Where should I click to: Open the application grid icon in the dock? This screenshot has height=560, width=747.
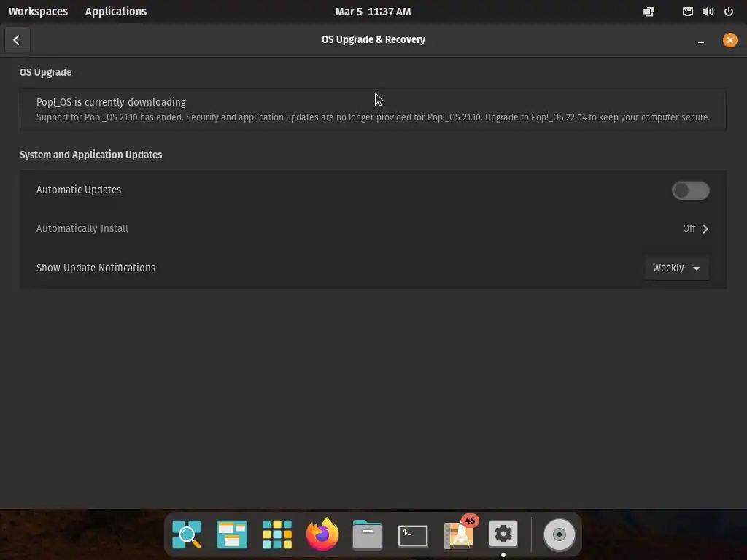276,534
